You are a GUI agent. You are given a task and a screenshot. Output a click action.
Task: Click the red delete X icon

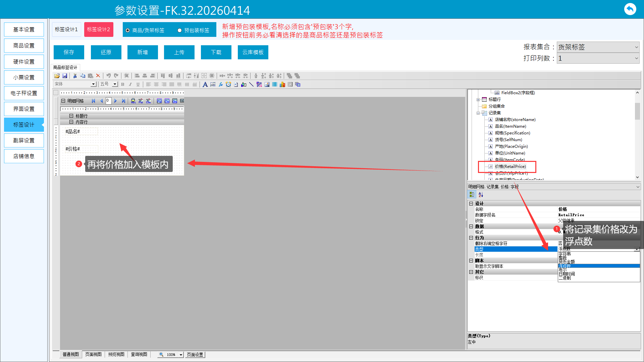click(98, 76)
